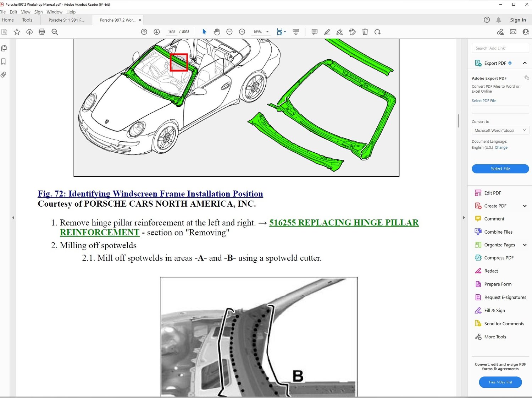
Task: Switch to the Tools tab
Action: [x=27, y=20]
